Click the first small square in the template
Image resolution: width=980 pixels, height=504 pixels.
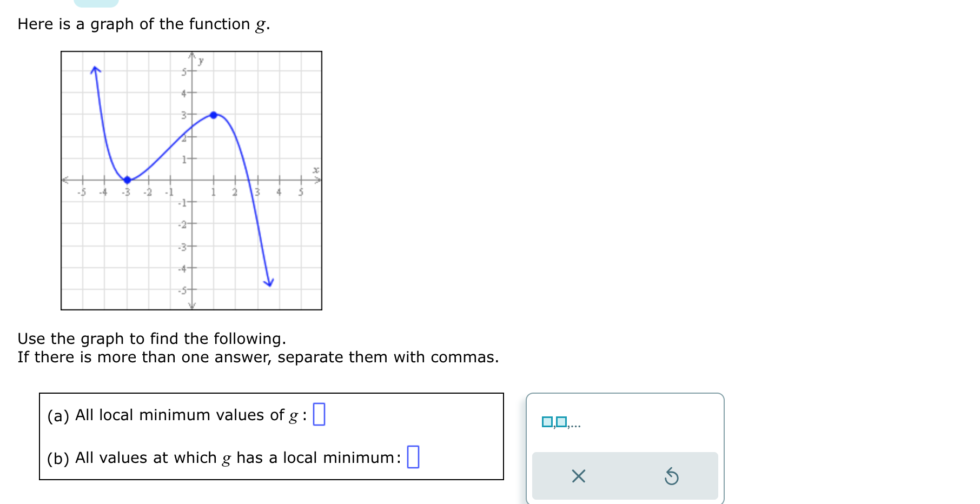click(x=548, y=421)
